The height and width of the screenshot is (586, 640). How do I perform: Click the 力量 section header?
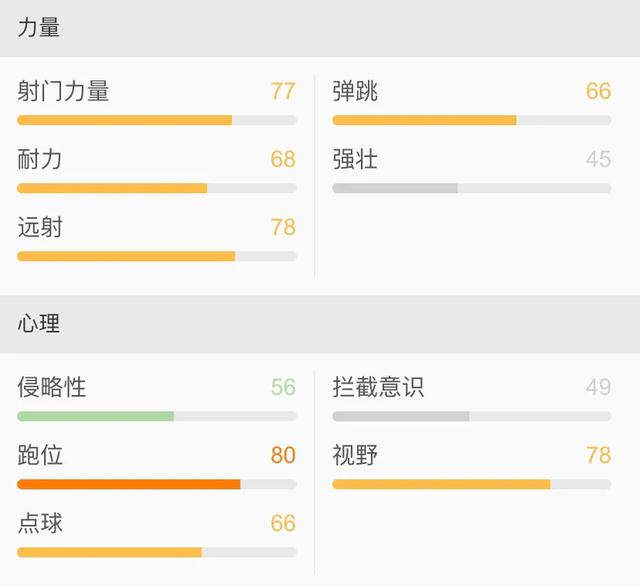tap(39, 28)
